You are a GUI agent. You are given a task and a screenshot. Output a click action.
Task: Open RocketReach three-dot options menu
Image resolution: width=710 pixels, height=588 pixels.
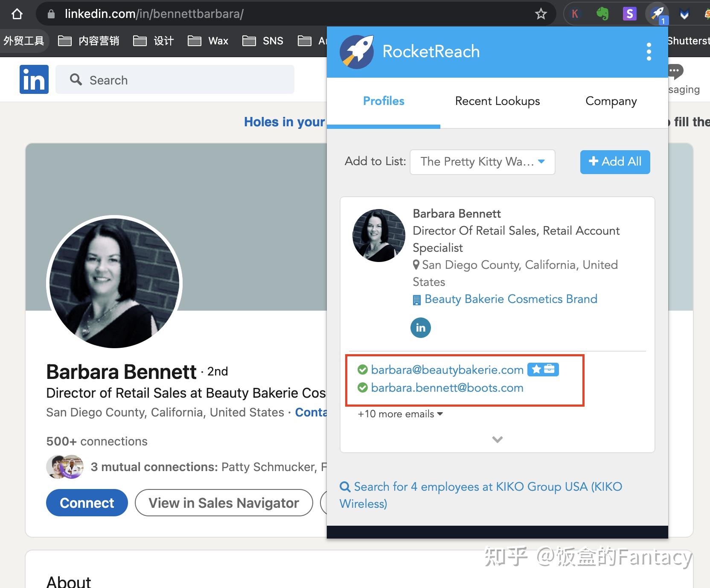point(649,52)
